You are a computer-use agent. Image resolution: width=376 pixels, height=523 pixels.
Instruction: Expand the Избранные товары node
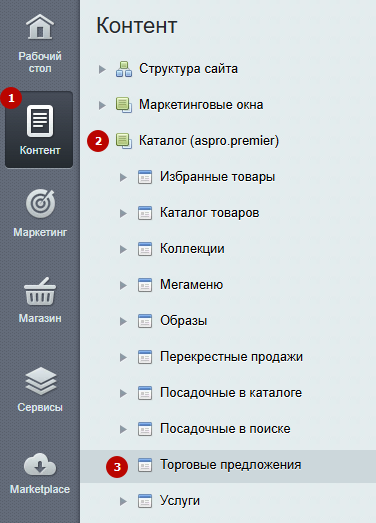pos(123,177)
